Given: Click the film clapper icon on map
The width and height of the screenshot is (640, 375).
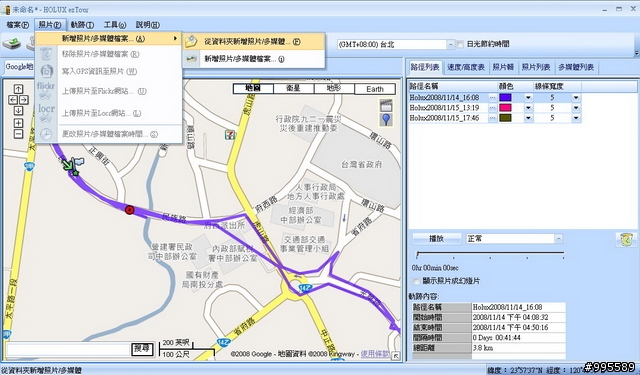Looking at the screenshot, I should 386,105.
